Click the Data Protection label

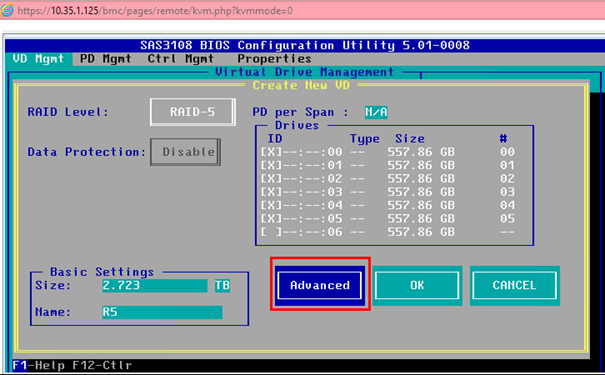(x=87, y=152)
